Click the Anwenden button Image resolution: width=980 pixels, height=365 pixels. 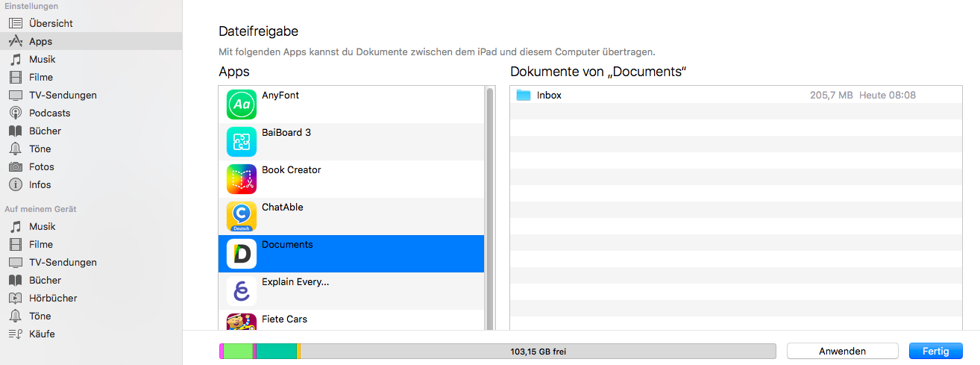[842, 351]
